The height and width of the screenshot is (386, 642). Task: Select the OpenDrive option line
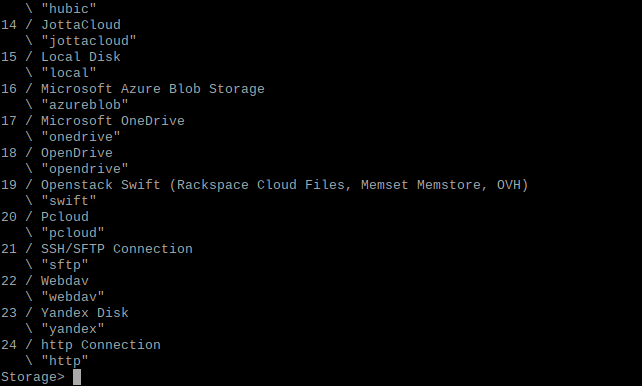pos(57,153)
